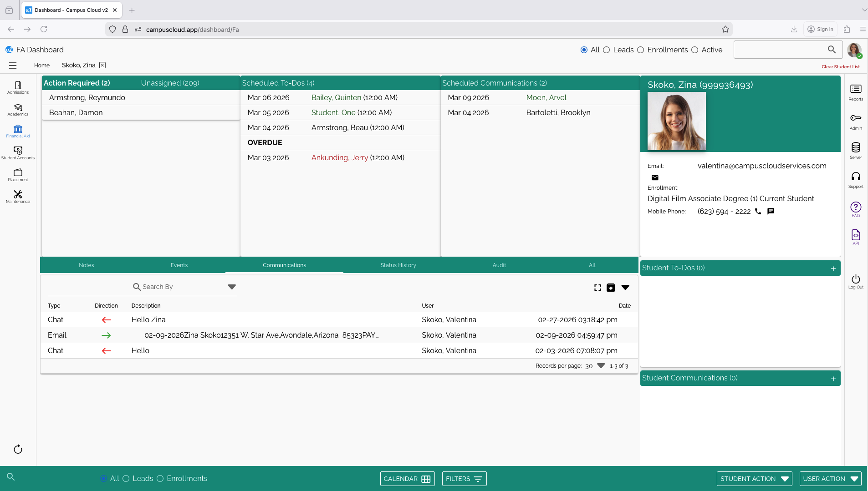Open the Reports panel on the right

856,90
